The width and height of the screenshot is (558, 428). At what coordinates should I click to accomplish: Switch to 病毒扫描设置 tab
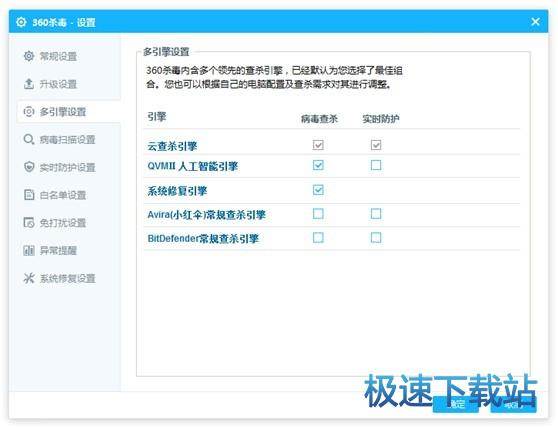point(69,139)
